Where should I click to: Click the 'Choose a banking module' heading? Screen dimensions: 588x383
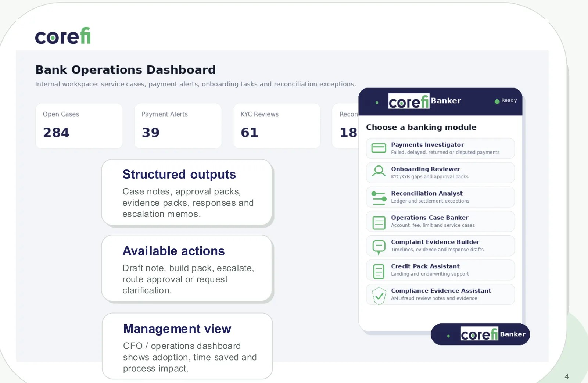(421, 127)
